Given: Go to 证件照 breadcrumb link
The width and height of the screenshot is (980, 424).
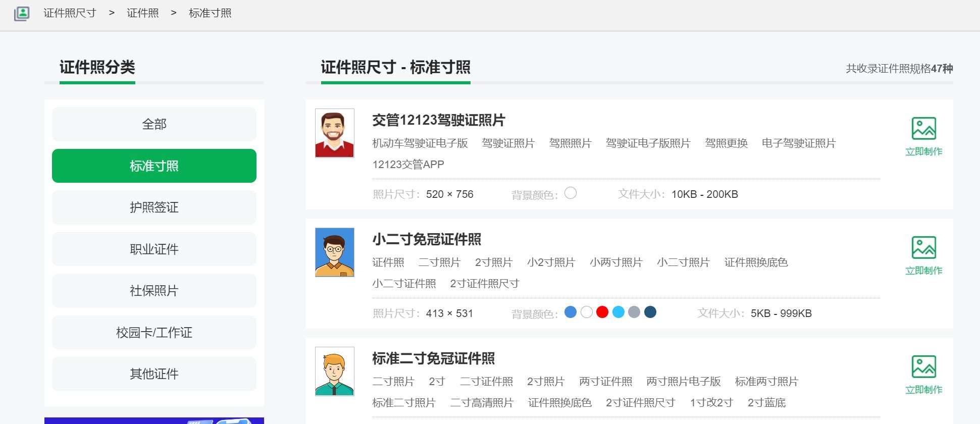Looking at the screenshot, I should click(x=142, y=13).
